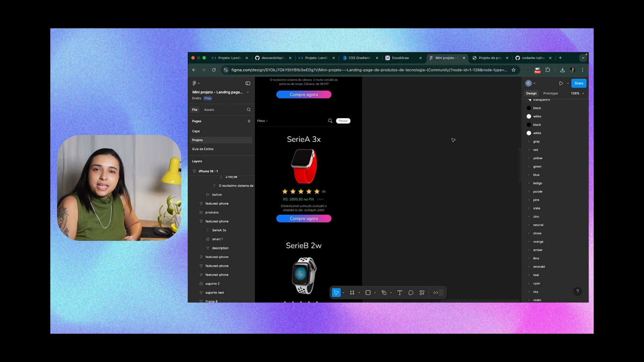Expand the purple color group
Image resolution: width=644 pixels, height=362 pixels.
pos(529,191)
